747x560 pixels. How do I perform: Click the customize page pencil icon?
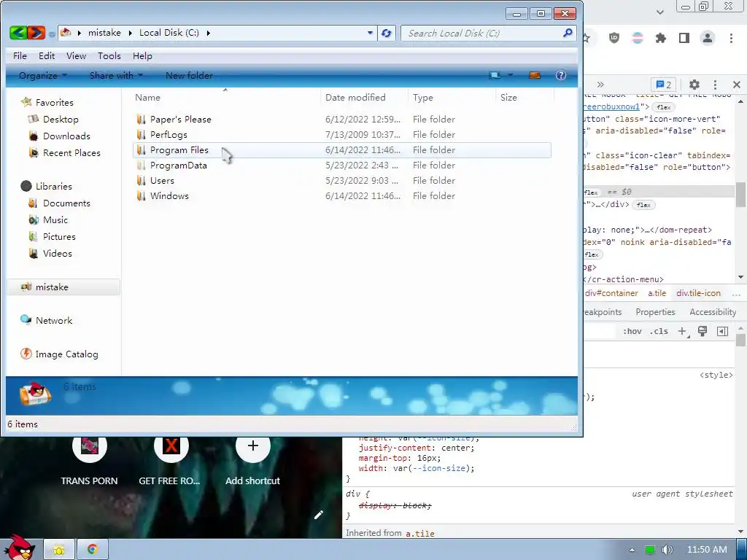coord(319,514)
